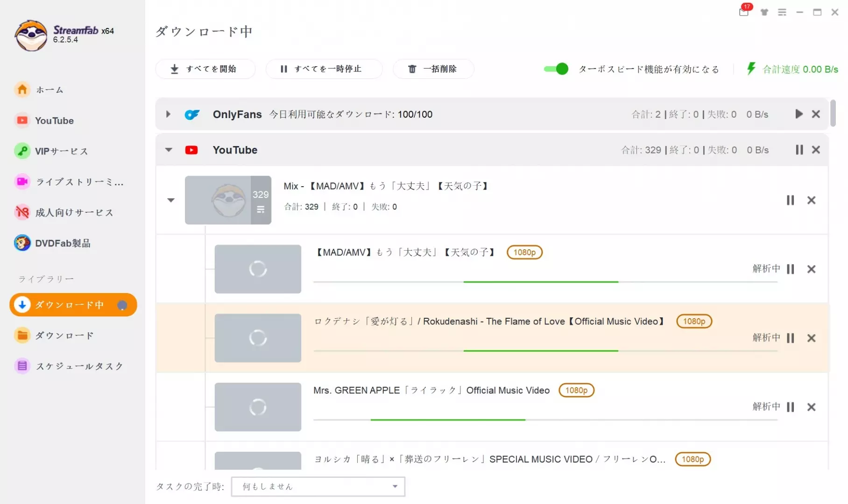Image resolution: width=848 pixels, height=504 pixels.
Task: Pause the Mix playlist download
Action: [x=790, y=200]
